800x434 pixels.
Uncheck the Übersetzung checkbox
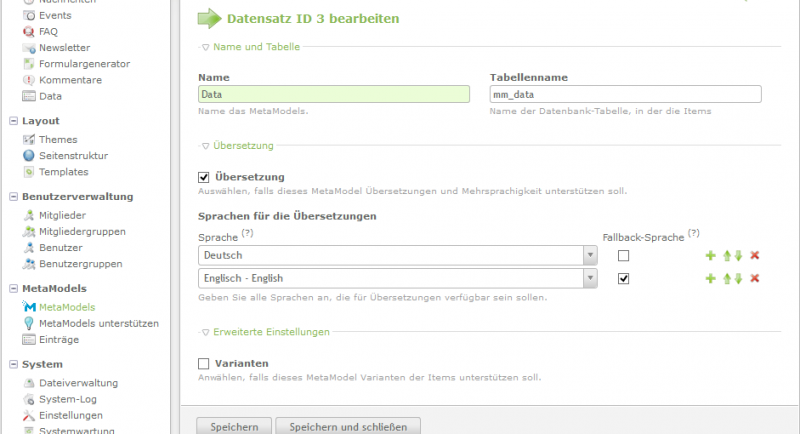coord(205,177)
